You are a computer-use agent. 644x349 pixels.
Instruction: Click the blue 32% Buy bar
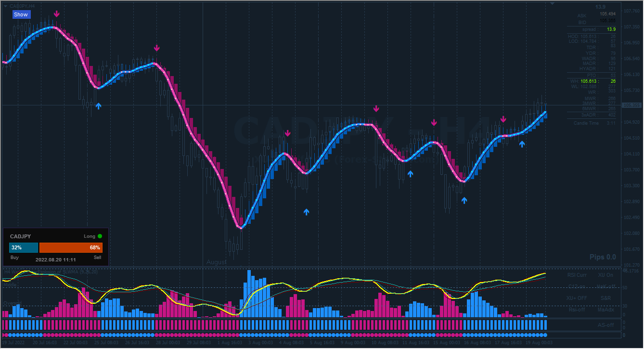point(24,247)
